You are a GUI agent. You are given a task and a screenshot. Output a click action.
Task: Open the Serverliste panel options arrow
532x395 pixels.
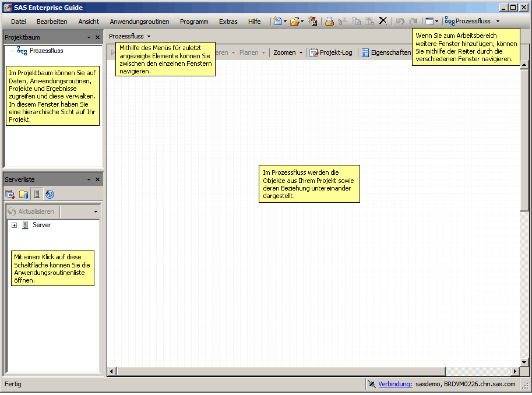pyautogui.click(x=89, y=179)
